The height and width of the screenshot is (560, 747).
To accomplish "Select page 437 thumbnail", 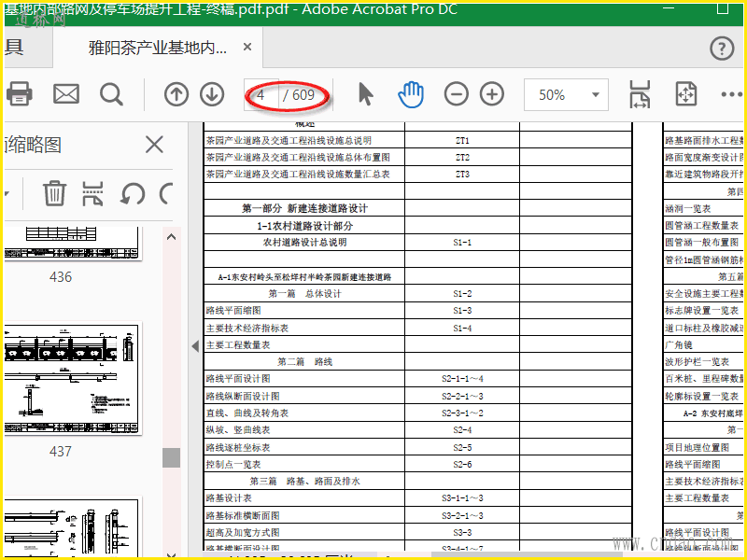I will click(73, 379).
